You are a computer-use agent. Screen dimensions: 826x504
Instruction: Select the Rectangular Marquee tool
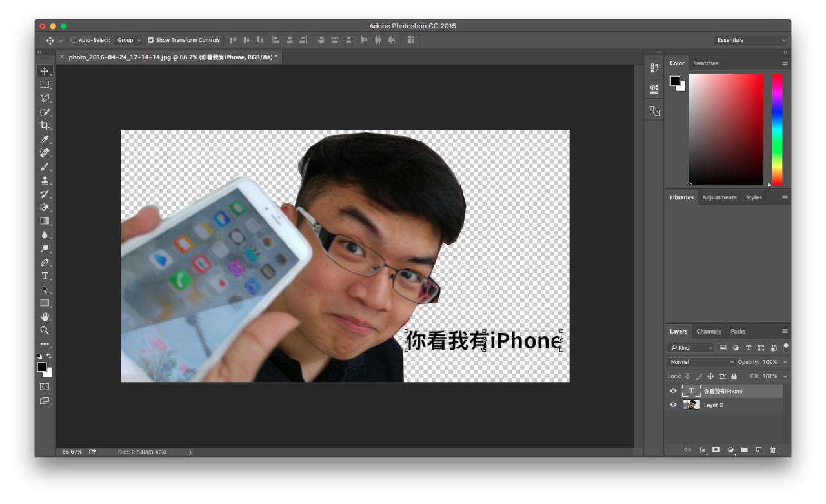[45, 85]
